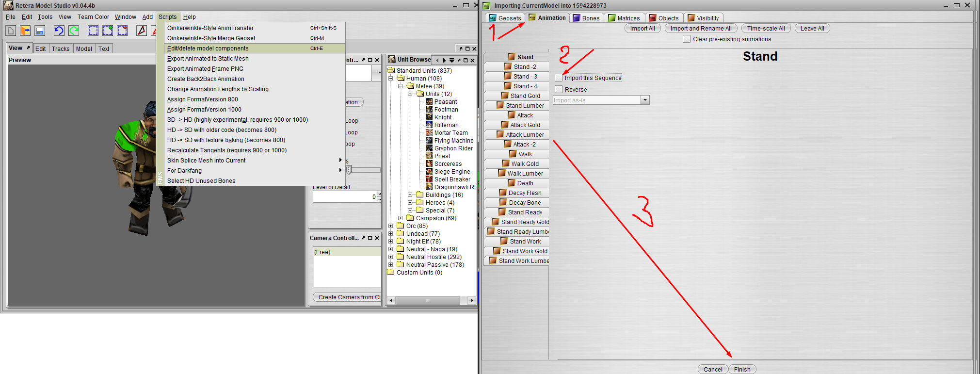This screenshot has height=374, width=980.
Task: Click the Import All button
Action: point(643,29)
